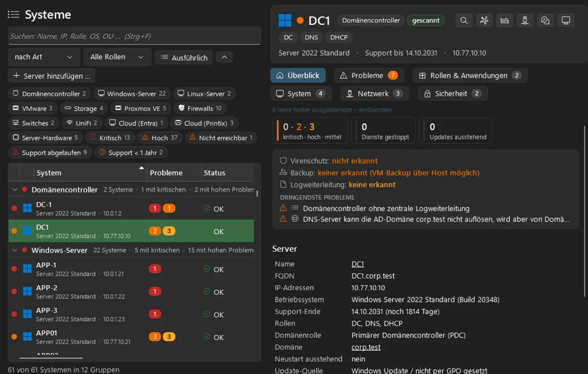Viewport: 588px width, 374px height.
Task: Collapse the Domänencontroller group
Action: pyautogui.click(x=15, y=190)
